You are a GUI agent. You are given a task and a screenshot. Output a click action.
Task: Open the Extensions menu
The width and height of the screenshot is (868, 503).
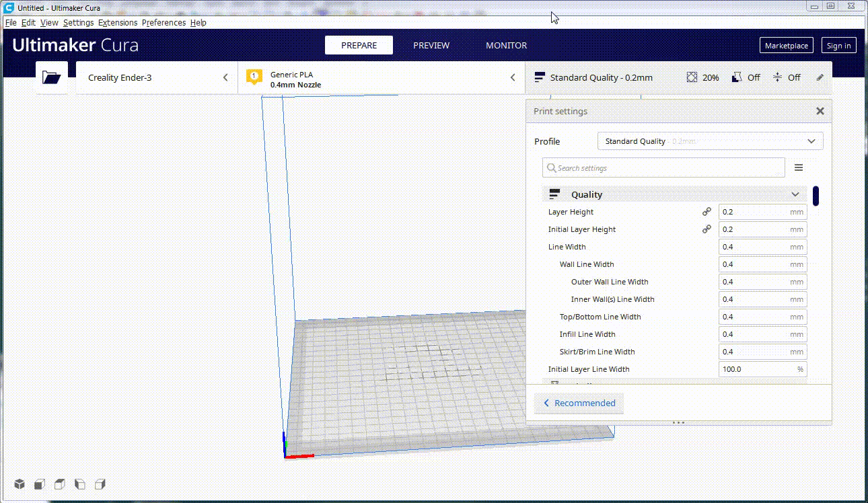pos(118,22)
